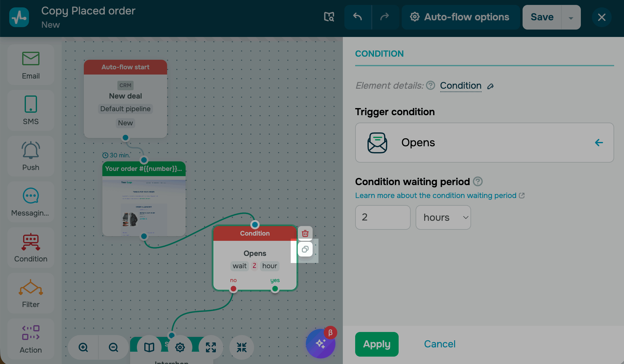Zoom out of the flow canvas
Viewport: 624px width, 364px height.
113,347
